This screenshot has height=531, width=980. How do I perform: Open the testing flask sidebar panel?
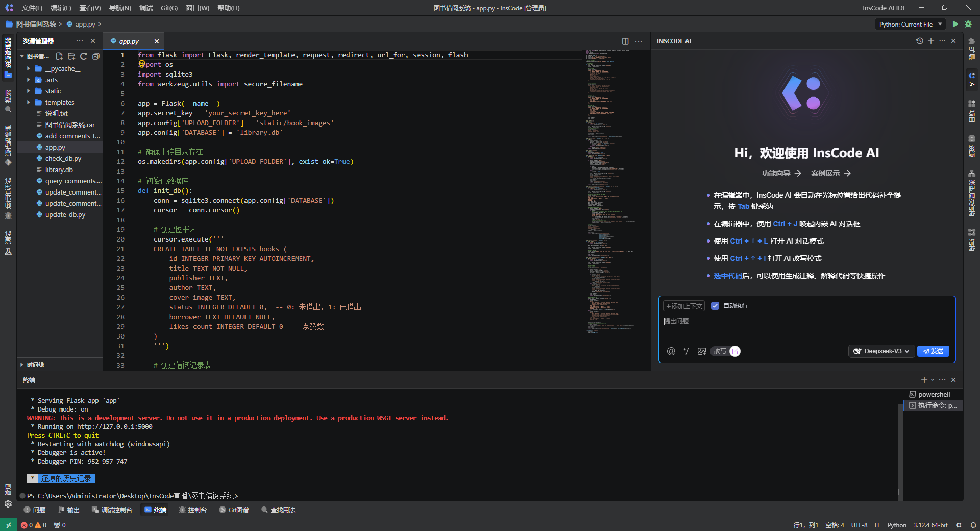coord(8,243)
